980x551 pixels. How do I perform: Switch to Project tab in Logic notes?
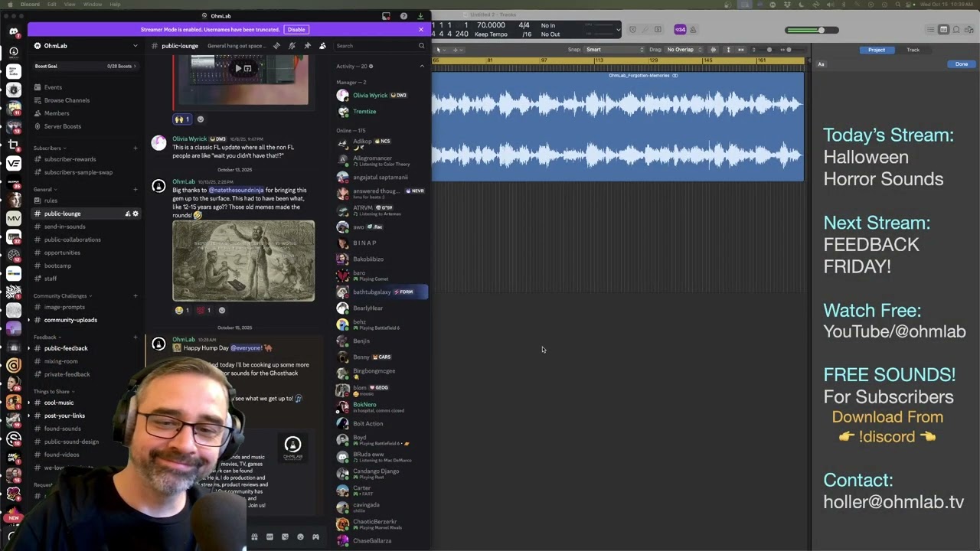[x=877, y=50]
